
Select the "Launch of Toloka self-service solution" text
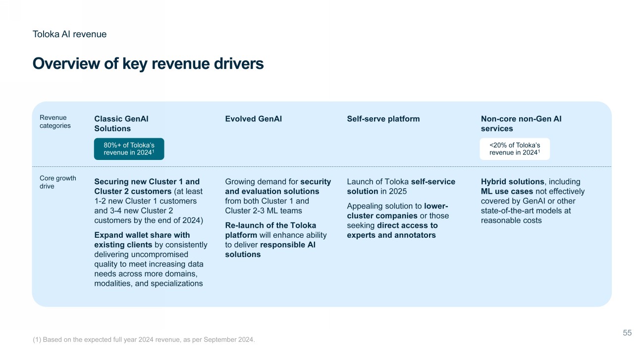(x=401, y=186)
